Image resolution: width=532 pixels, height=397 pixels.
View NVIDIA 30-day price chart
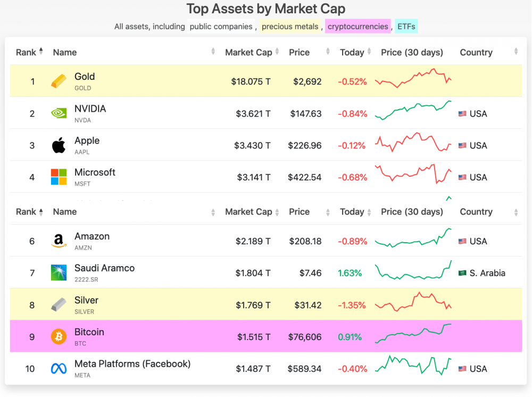pyautogui.click(x=413, y=110)
